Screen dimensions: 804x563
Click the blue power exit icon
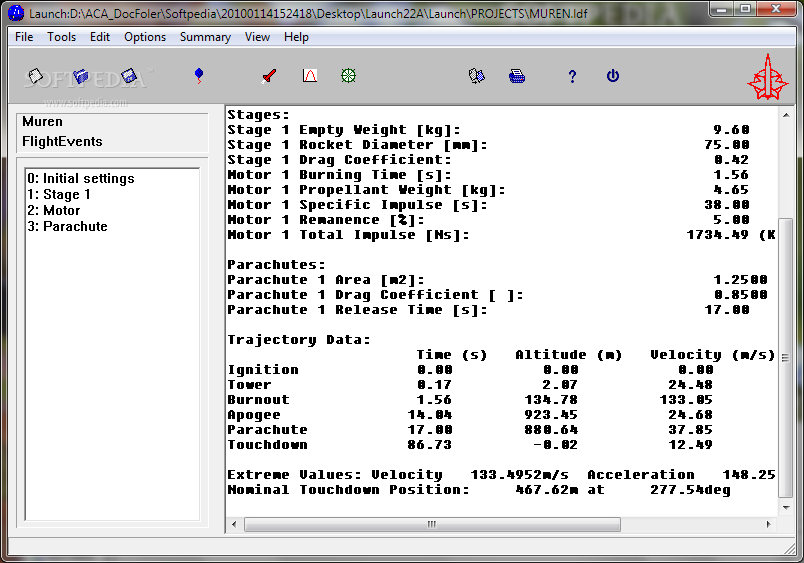[x=613, y=76]
